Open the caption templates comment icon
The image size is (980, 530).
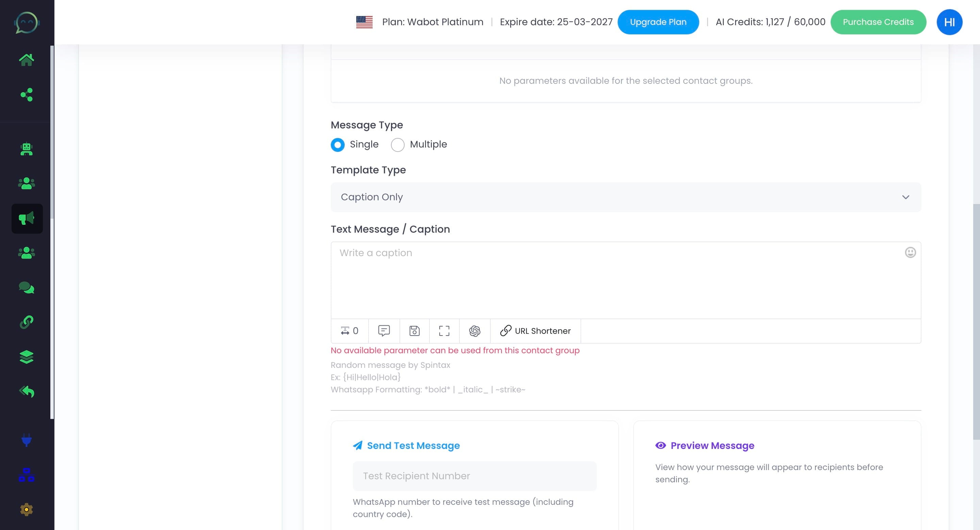coord(384,330)
